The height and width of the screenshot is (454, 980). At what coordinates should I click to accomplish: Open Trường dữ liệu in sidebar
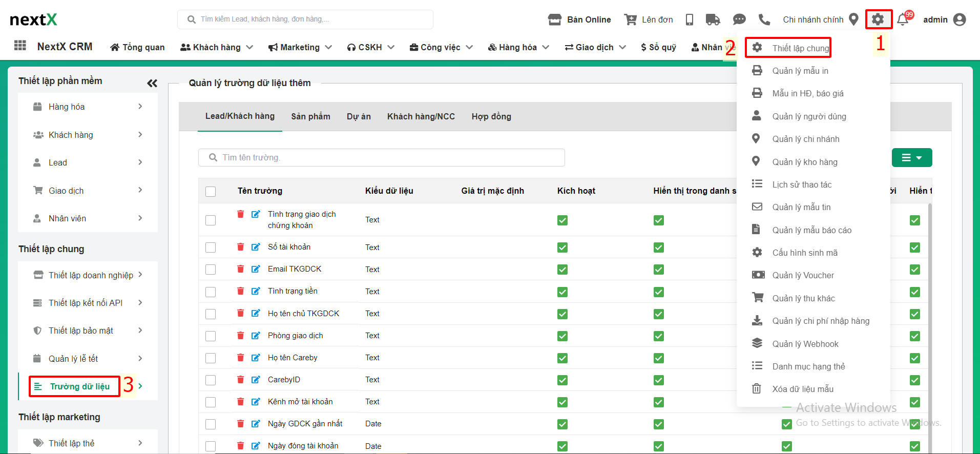80,386
